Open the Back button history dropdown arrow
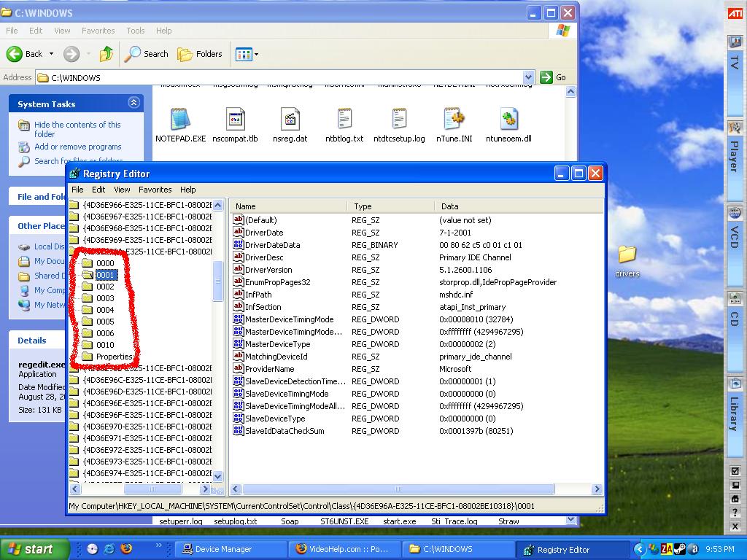The height and width of the screenshot is (560, 747). pyautogui.click(x=51, y=54)
